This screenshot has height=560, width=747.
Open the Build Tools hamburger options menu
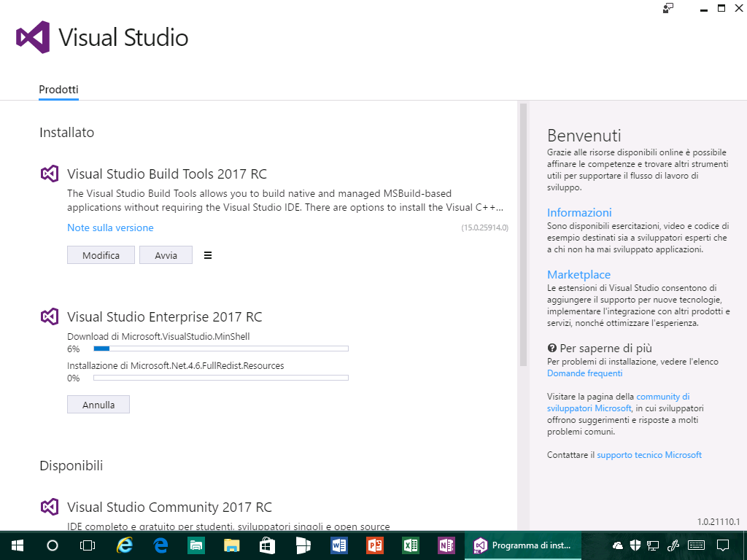(x=208, y=255)
